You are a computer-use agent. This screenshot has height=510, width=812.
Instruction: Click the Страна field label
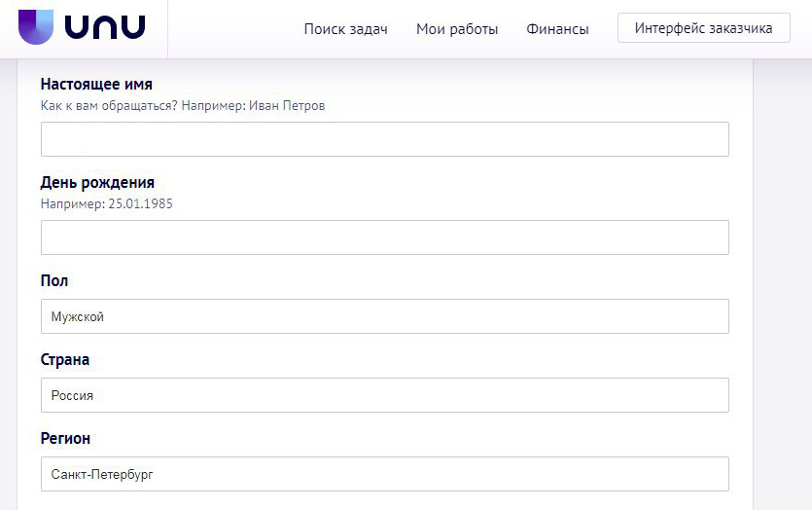click(x=65, y=360)
